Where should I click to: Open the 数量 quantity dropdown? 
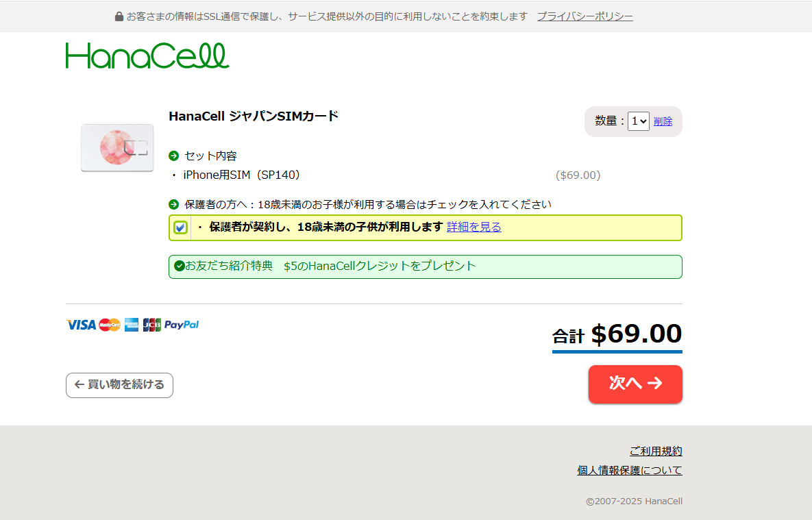pyautogui.click(x=639, y=121)
